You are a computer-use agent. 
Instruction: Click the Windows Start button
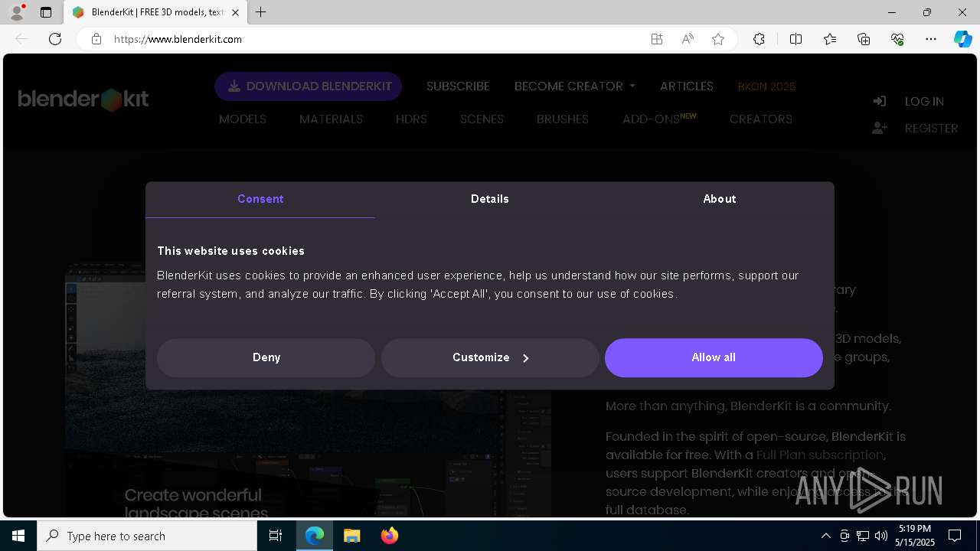coord(18,536)
